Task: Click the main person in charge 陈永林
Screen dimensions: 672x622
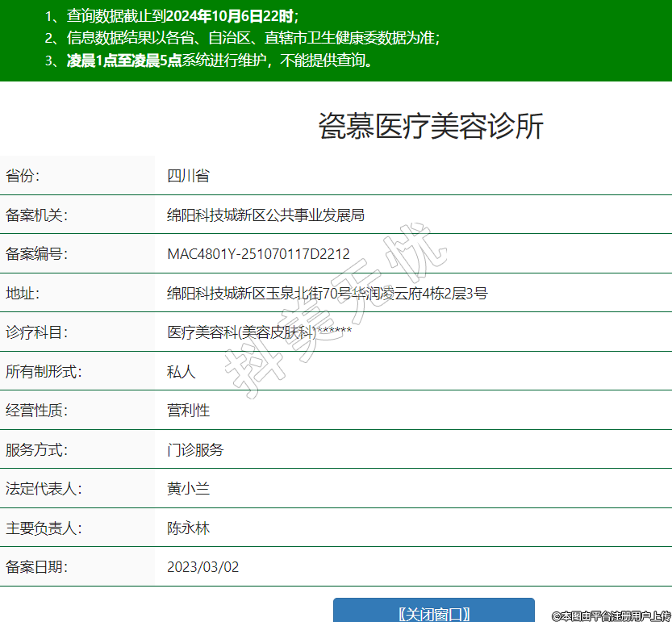Action: [188, 528]
